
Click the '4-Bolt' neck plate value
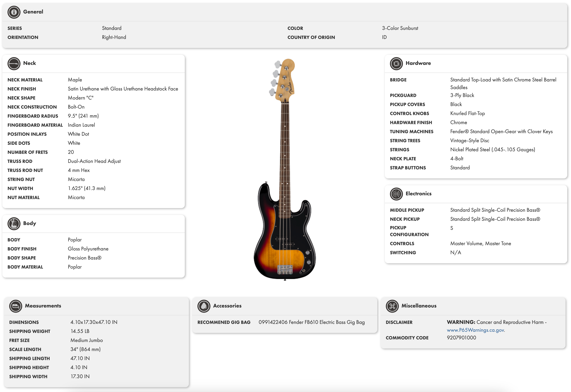tap(456, 158)
